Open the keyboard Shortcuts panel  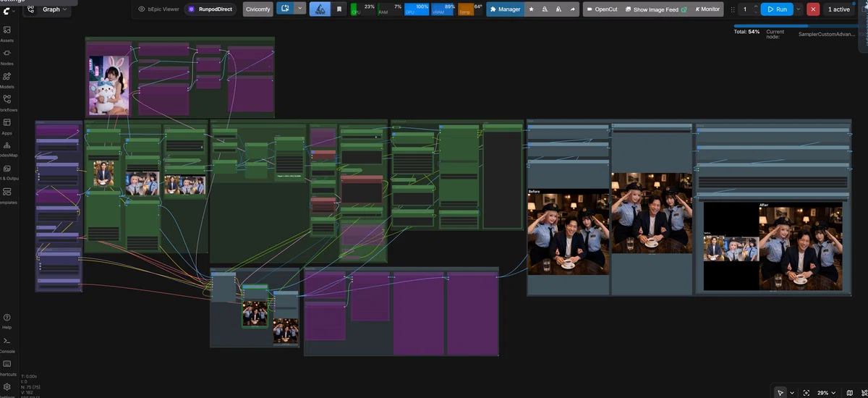coord(7,368)
